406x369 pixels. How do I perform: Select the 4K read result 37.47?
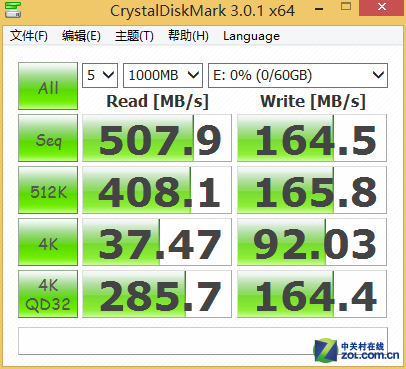157,242
